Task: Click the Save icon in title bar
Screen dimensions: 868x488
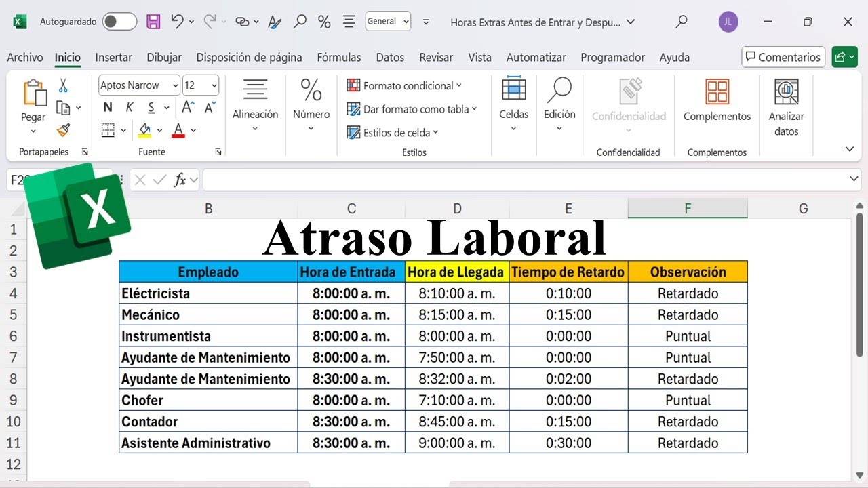Action: click(x=154, y=22)
